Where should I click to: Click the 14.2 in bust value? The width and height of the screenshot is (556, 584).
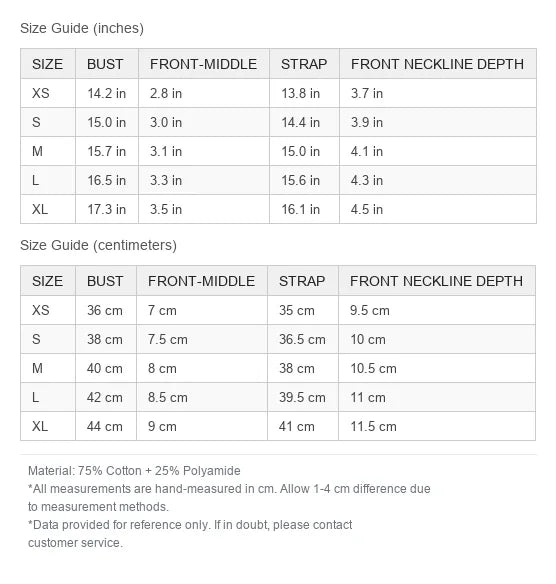(x=107, y=93)
